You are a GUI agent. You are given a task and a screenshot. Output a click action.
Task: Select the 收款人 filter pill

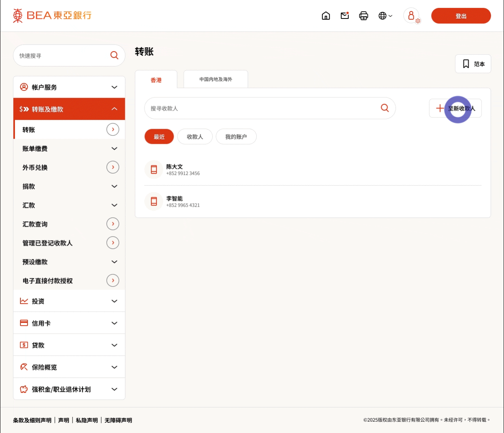point(195,137)
